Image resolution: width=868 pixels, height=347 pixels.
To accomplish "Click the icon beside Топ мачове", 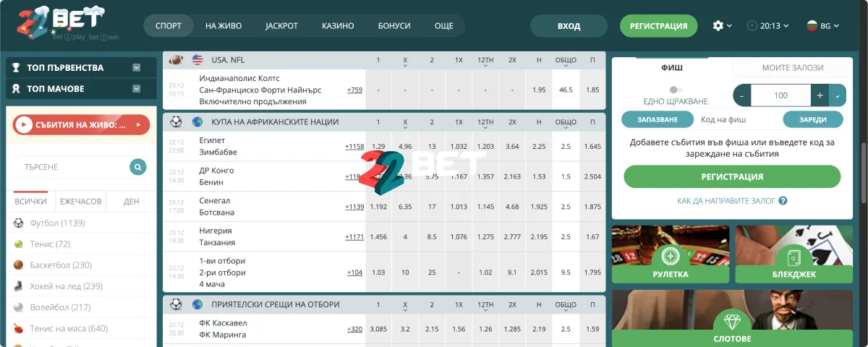I will click(16, 89).
